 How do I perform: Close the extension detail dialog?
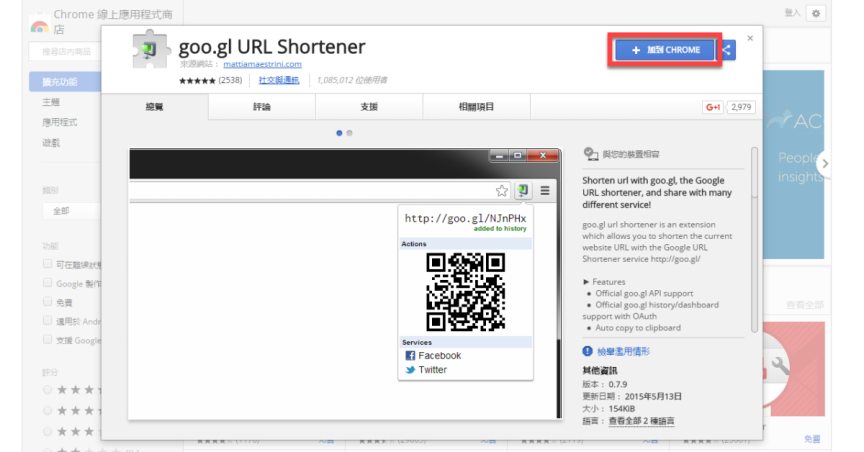[x=750, y=38]
